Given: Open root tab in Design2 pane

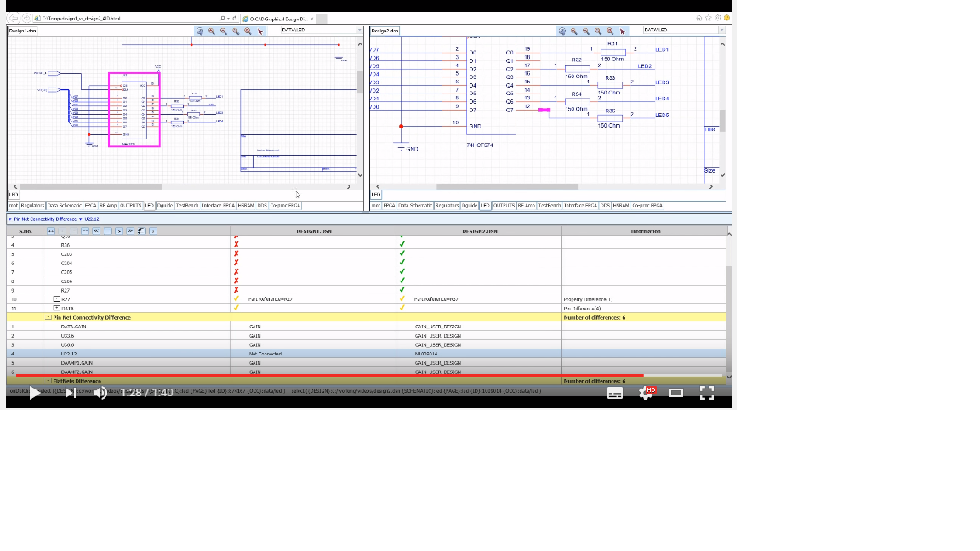Looking at the screenshot, I should (376, 206).
